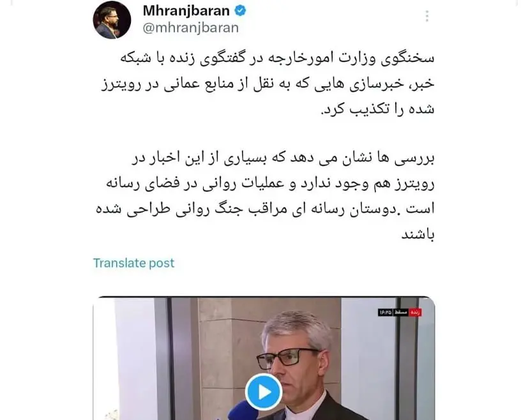Image resolution: width=528 pixels, height=420 pixels.
Task: Open the @mhranjbaran handle link
Action: [x=191, y=27]
